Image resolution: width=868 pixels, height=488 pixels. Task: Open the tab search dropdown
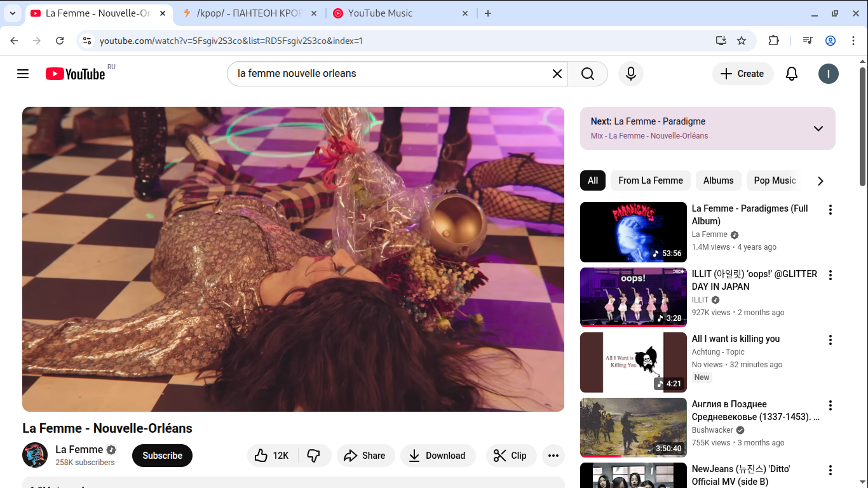13,13
